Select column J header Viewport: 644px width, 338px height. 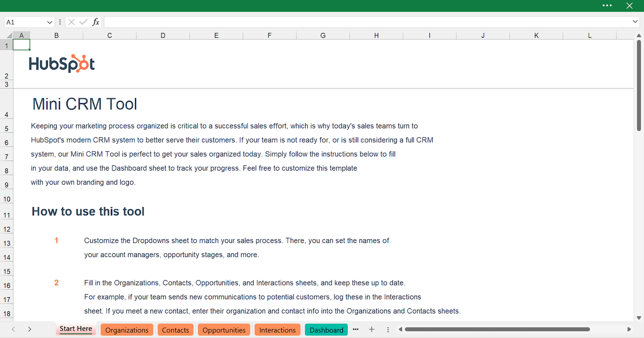point(483,35)
